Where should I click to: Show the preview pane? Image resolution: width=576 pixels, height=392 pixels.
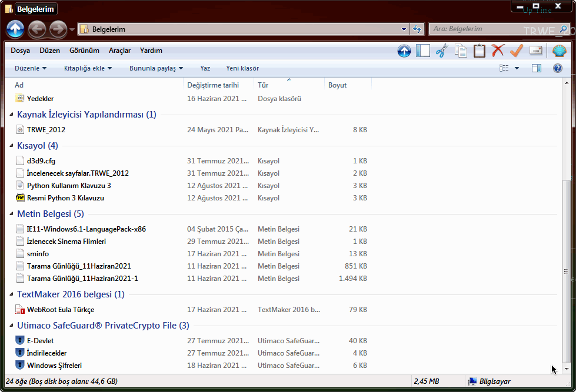click(537, 68)
